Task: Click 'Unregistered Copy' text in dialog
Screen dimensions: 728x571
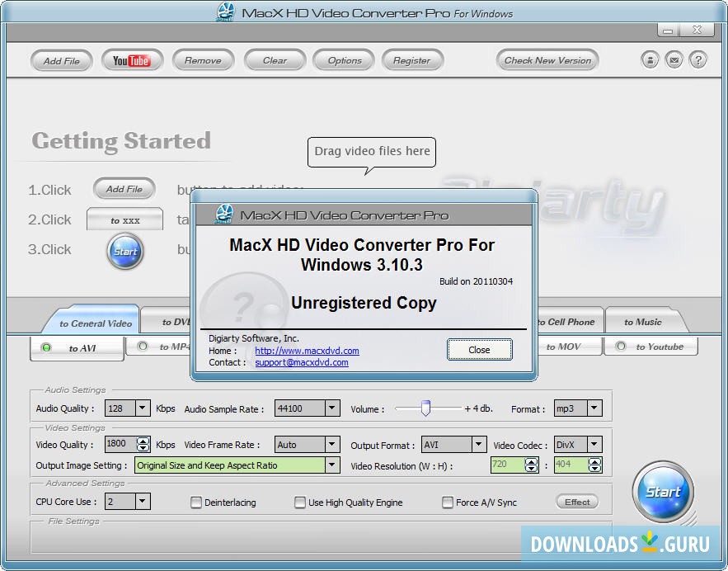Action: pos(364,303)
